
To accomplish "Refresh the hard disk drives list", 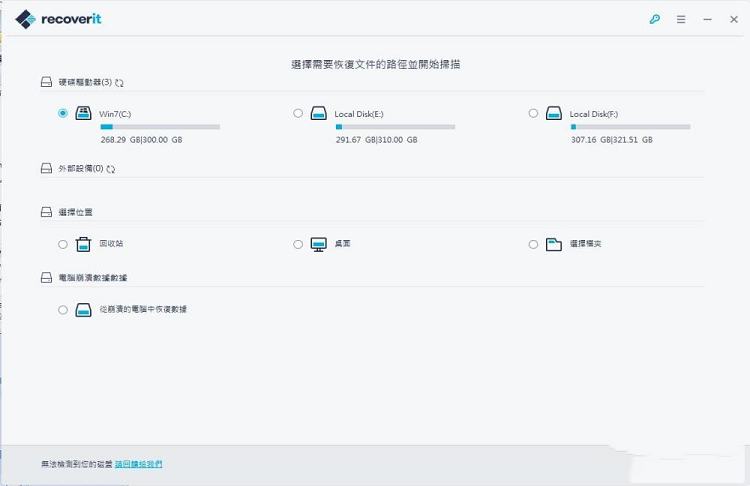I will (x=119, y=83).
